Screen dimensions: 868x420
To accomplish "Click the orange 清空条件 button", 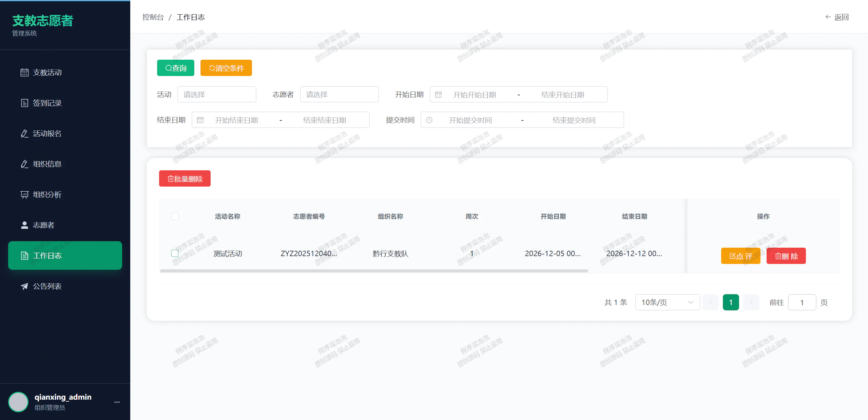I will 226,68.
